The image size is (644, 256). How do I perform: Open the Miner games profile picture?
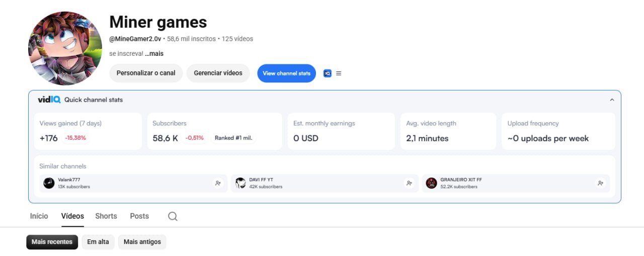[x=65, y=48]
